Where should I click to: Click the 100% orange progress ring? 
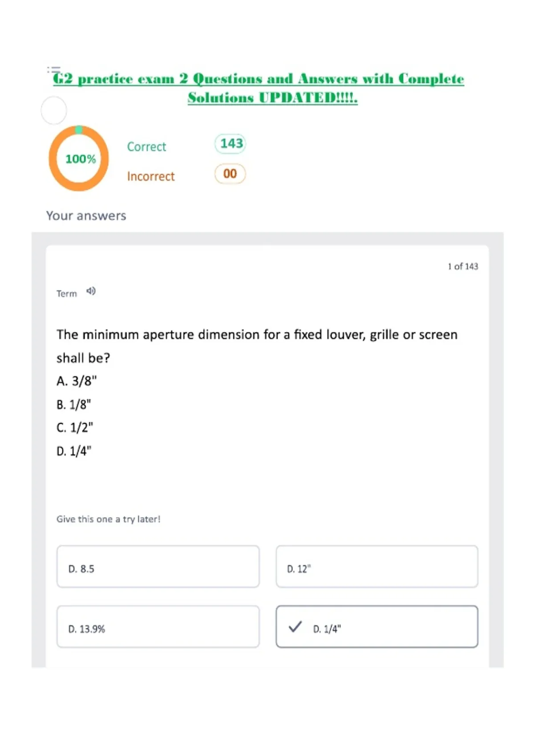(79, 158)
